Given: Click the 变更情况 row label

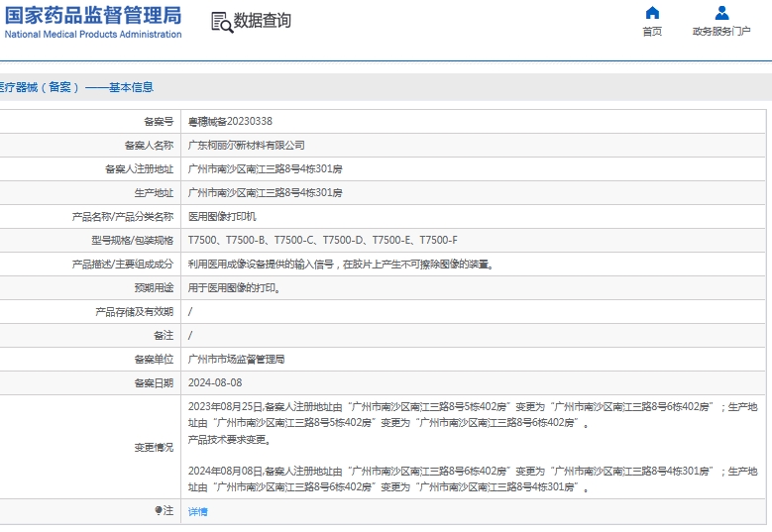Looking at the screenshot, I should (x=154, y=448).
